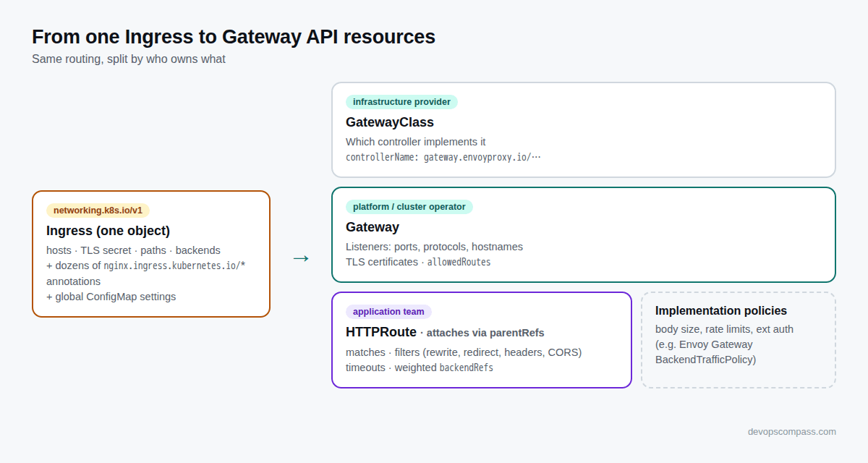This screenshot has width=868, height=463.
Task: Click 'matches · filters (rewrite, redirect, headers, CORS)' line
Action: click(464, 352)
